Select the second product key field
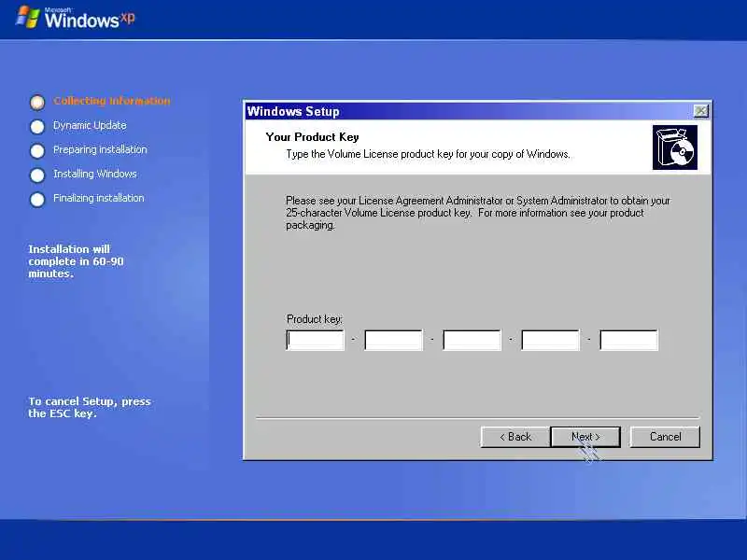Image resolution: width=747 pixels, height=560 pixels. click(393, 340)
